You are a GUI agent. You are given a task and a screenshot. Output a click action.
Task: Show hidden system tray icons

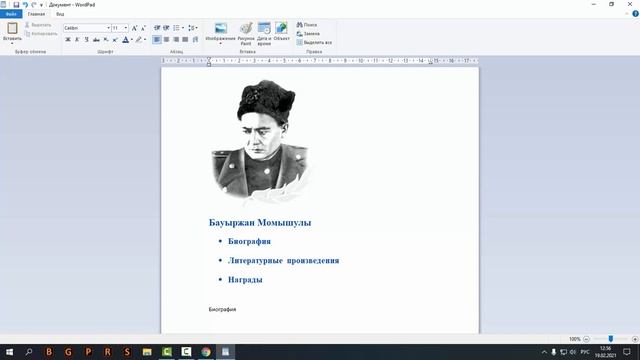pyautogui.click(x=544, y=352)
